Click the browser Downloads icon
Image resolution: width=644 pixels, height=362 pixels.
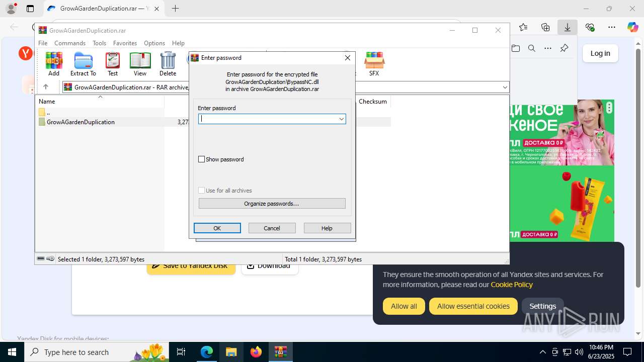click(568, 27)
